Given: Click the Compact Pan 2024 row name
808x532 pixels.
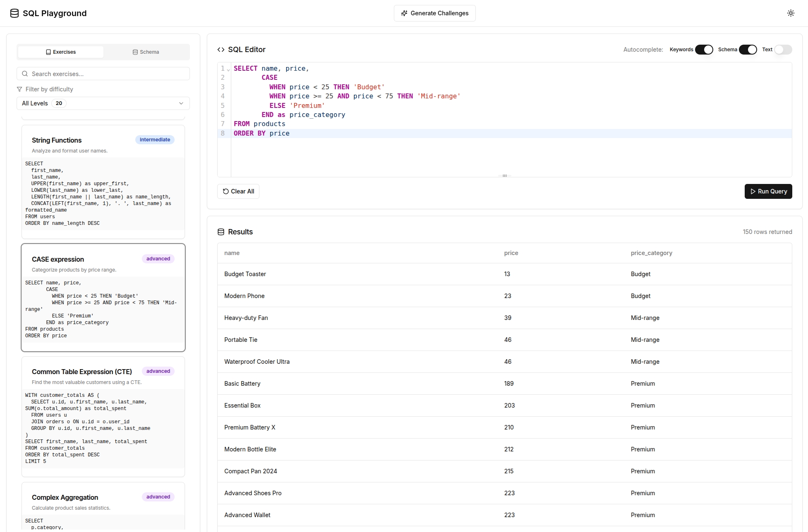Looking at the screenshot, I should coord(251,471).
